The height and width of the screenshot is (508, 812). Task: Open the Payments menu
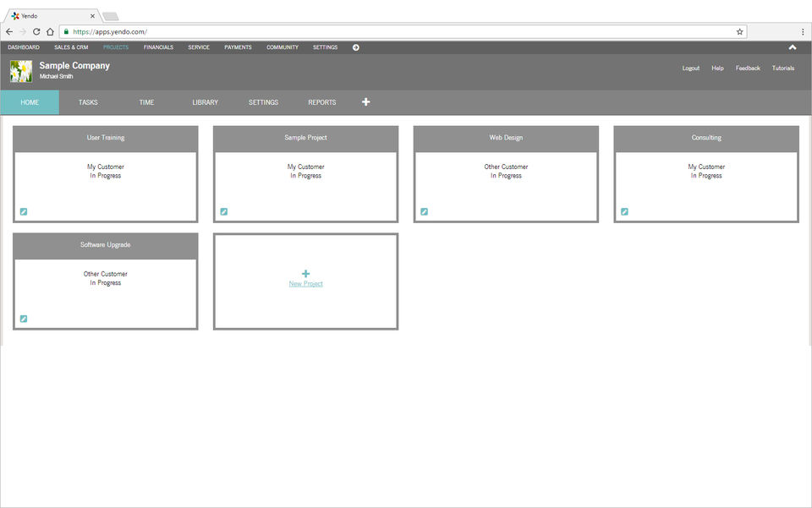coord(238,47)
